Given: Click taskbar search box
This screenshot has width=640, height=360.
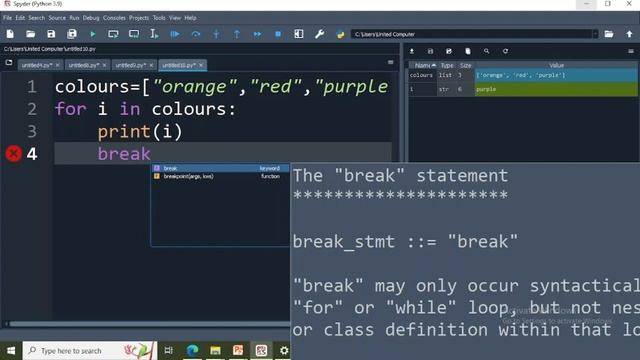Looking at the screenshot, I should (x=89, y=351).
